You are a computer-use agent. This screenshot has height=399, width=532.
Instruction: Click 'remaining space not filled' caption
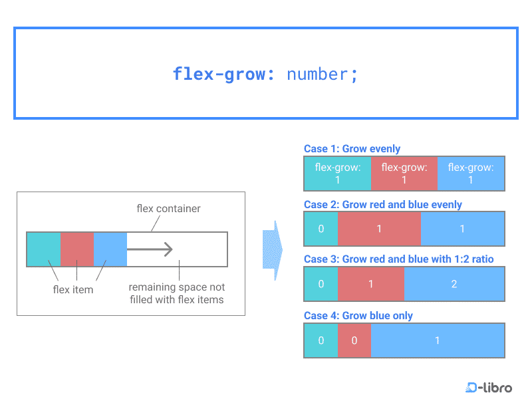tap(177, 293)
